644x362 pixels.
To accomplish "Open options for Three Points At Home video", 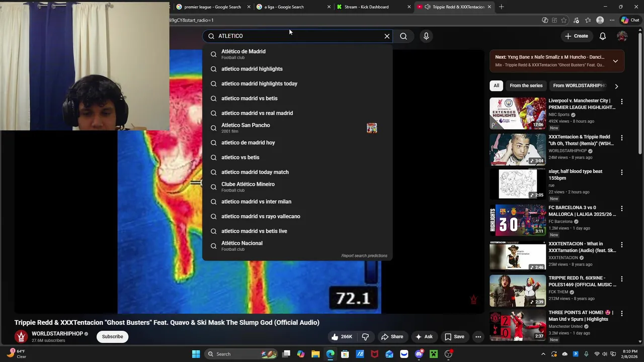I will point(622,314).
